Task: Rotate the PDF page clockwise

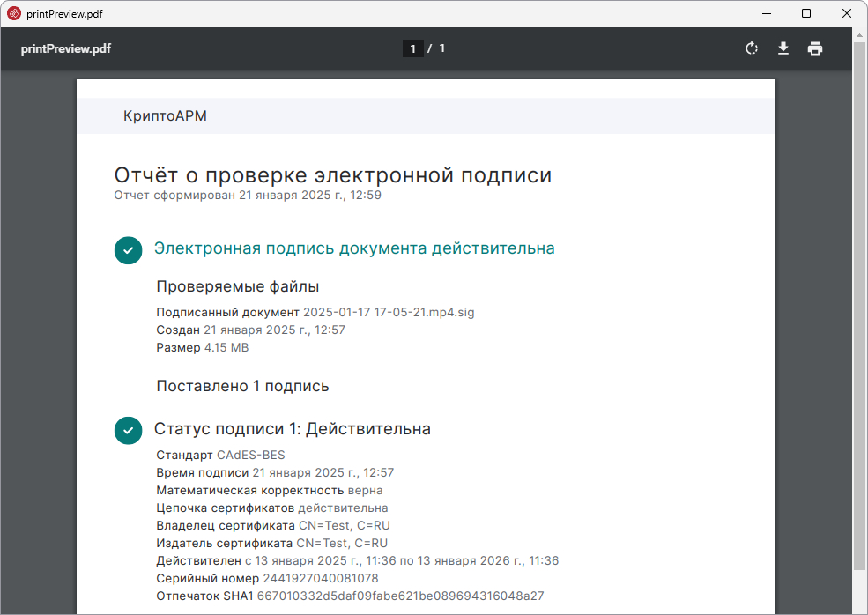Action: click(x=751, y=48)
